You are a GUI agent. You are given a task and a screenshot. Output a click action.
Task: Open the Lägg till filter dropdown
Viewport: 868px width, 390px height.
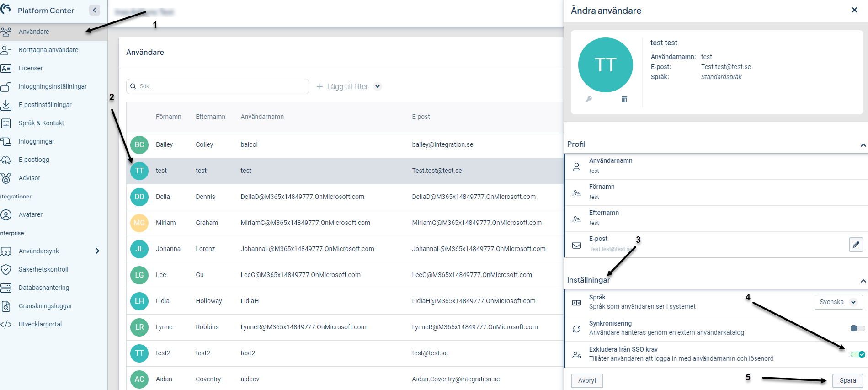[378, 86]
